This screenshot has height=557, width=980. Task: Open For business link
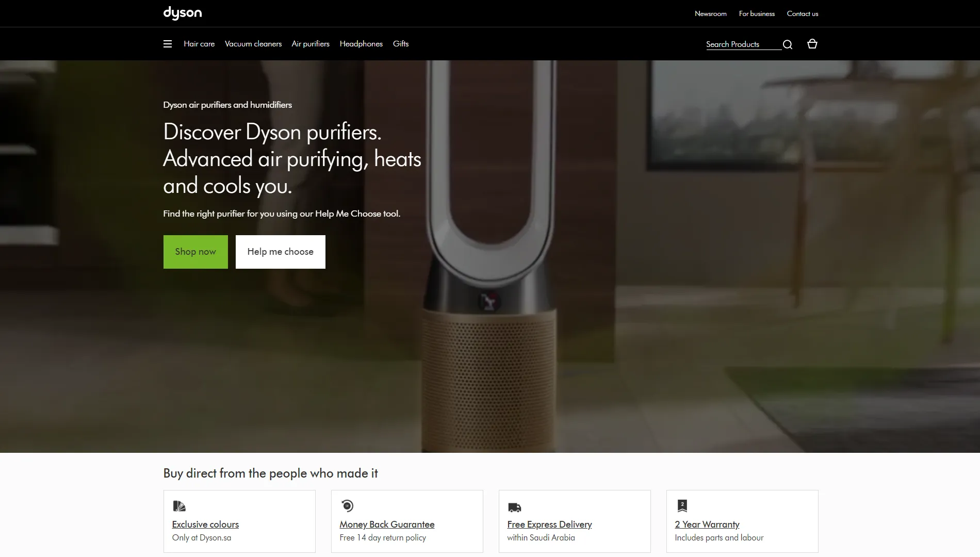coord(757,13)
